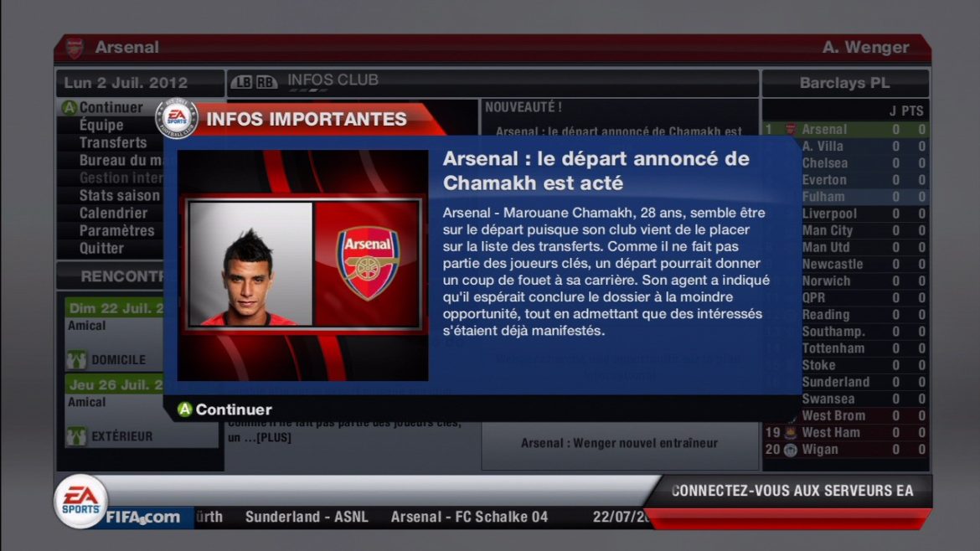The height and width of the screenshot is (551, 980).
Task: Click the Arsenal crest in the header
Action: tap(75, 48)
